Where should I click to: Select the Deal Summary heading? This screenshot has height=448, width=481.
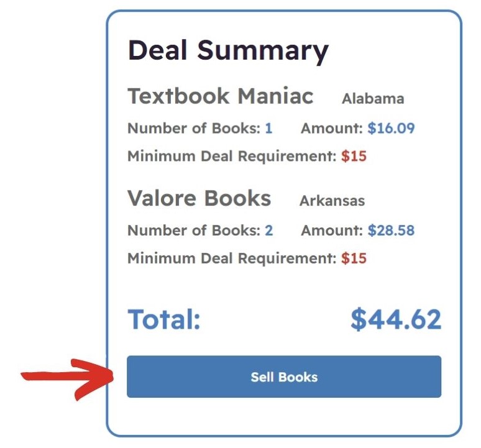[228, 51]
